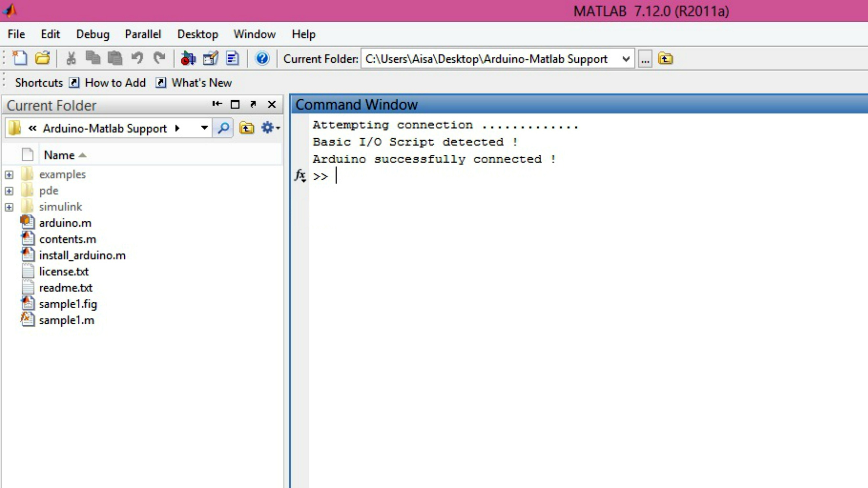Image resolution: width=868 pixels, height=488 pixels.
Task: Open Help with the question mark icon
Action: (262, 58)
